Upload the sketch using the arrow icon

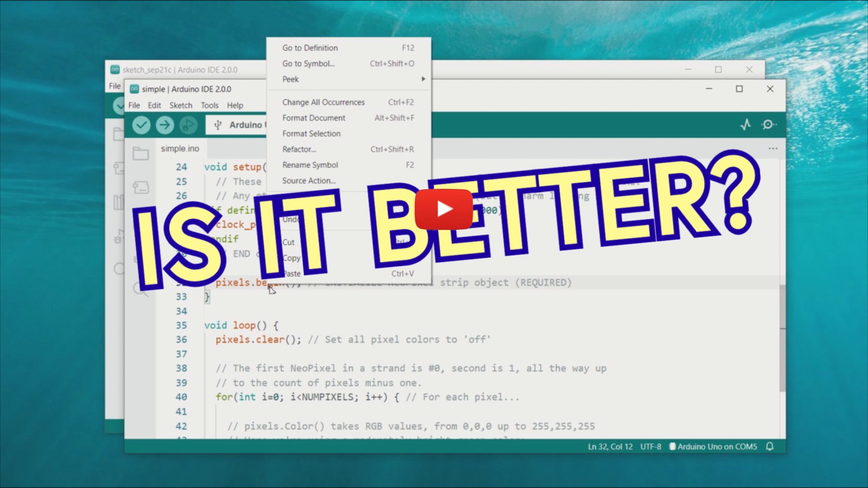[x=165, y=125]
